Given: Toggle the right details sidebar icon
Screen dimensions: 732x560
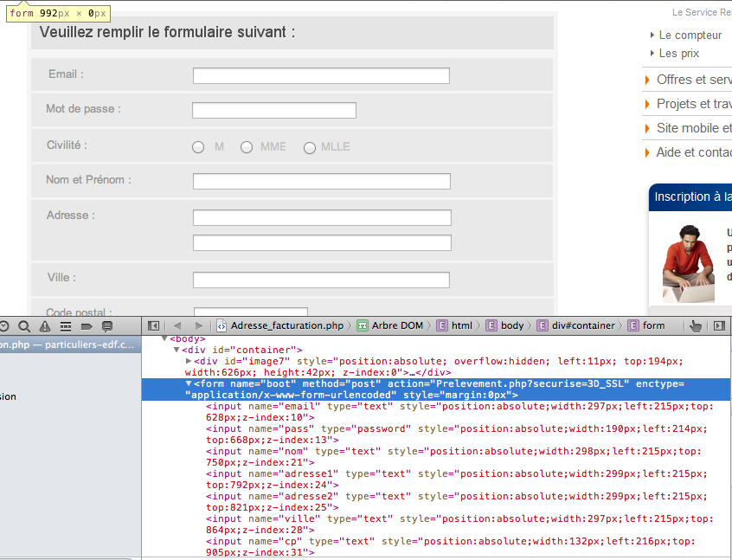Looking at the screenshot, I should coord(719,325).
